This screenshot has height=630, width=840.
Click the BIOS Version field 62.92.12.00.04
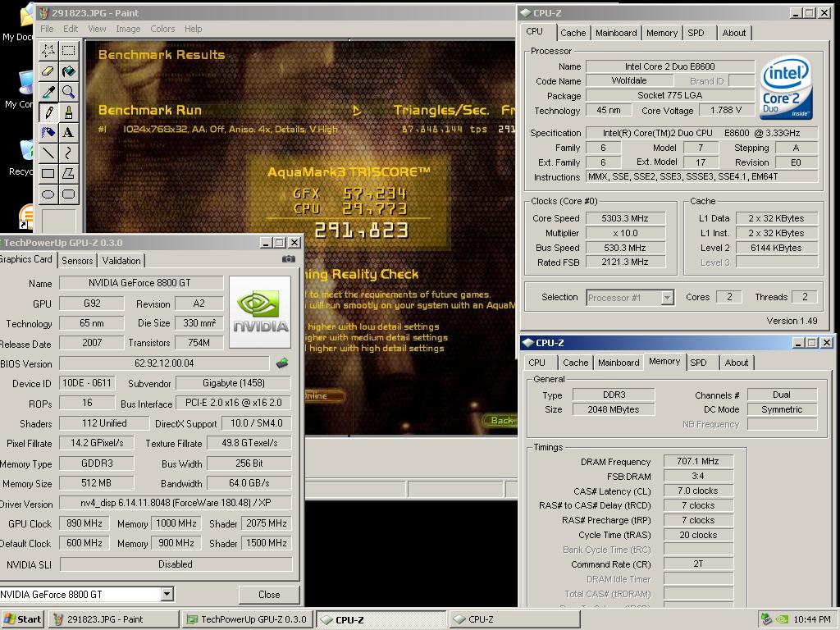click(164, 363)
